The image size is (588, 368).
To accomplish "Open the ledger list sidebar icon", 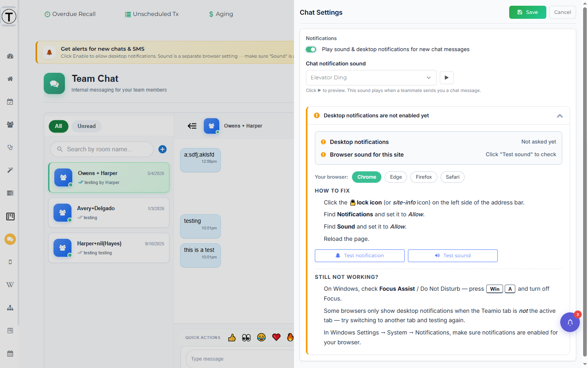I will click(x=10, y=216).
